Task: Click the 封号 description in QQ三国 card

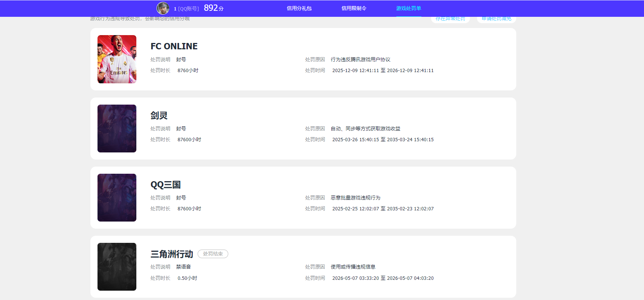Action: [181, 198]
